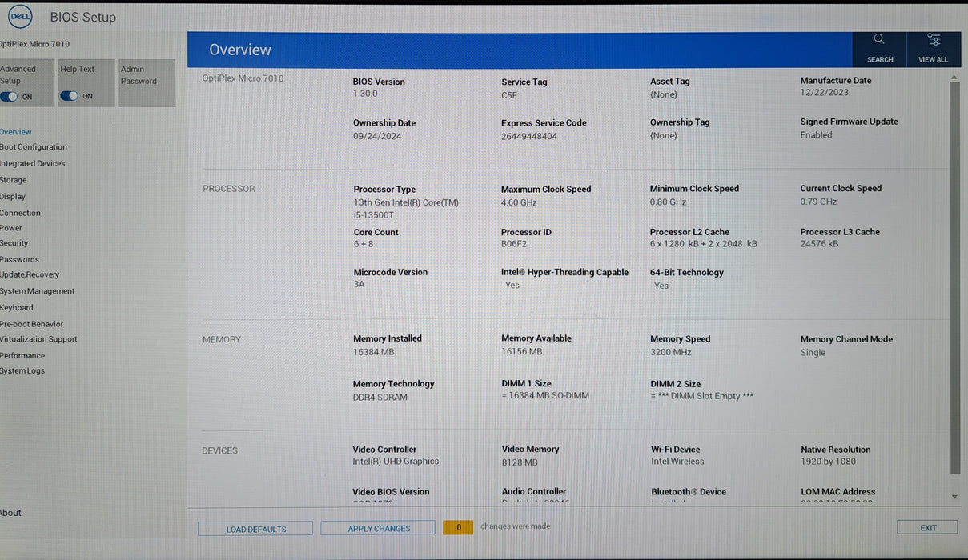The width and height of the screenshot is (968, 560).
Task: Click About at sidebar bottom
Action: (11, 514)
